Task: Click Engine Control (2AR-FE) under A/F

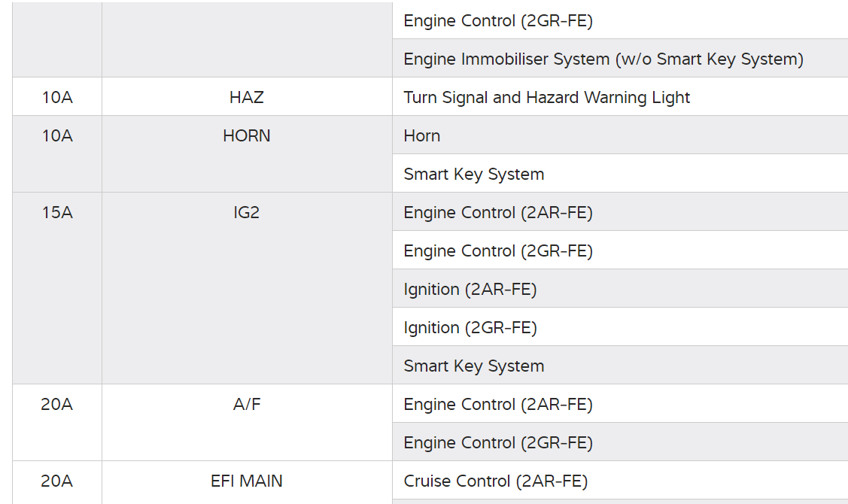Action: click(x=497, y=405)
